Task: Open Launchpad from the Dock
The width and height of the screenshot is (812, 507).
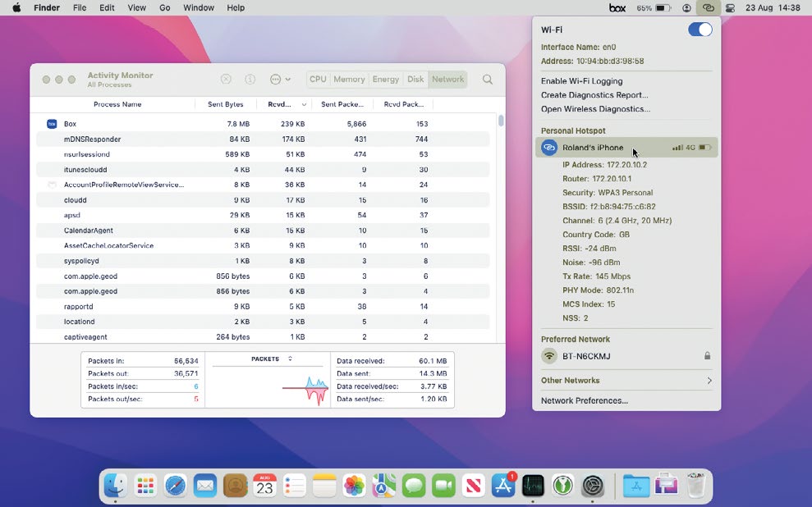Action: (145, 486)
